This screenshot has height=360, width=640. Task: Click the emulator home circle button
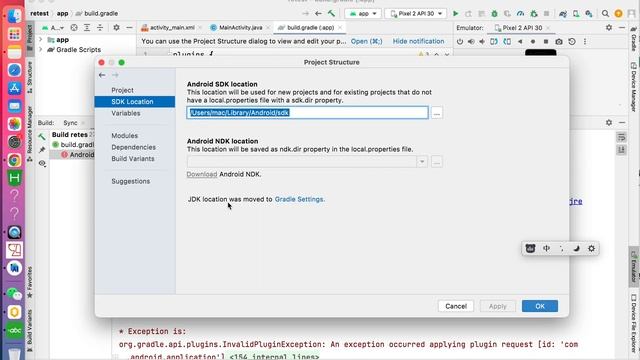(x=533, y=42)
